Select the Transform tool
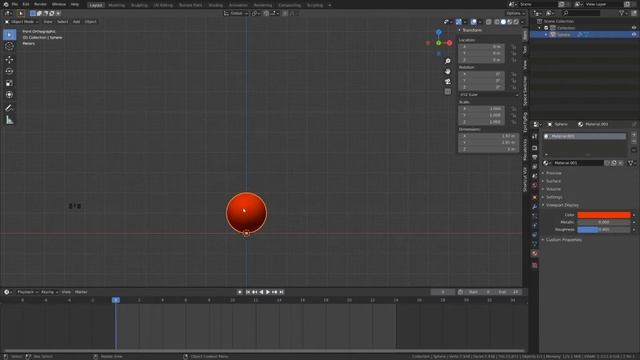Viewport: 640px width, 360px height. coord(9,95)
